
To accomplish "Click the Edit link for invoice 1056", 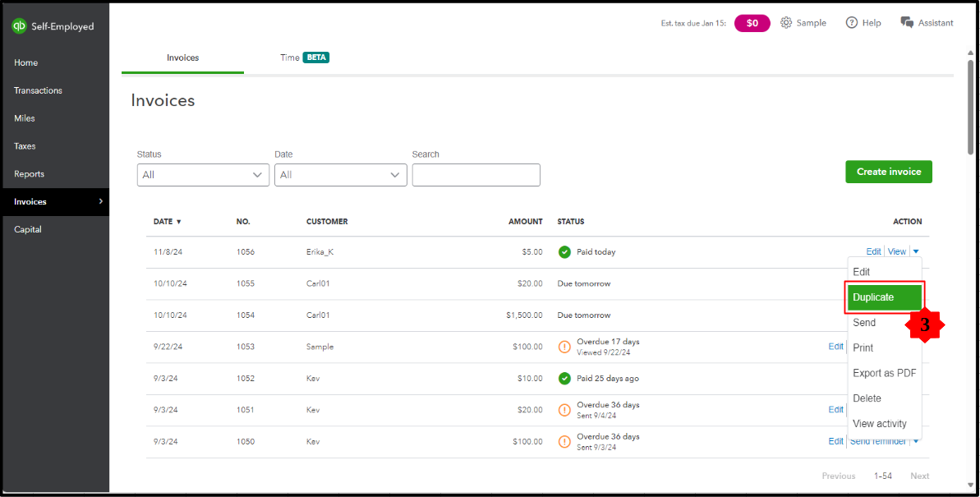I will tap(873, 252).
